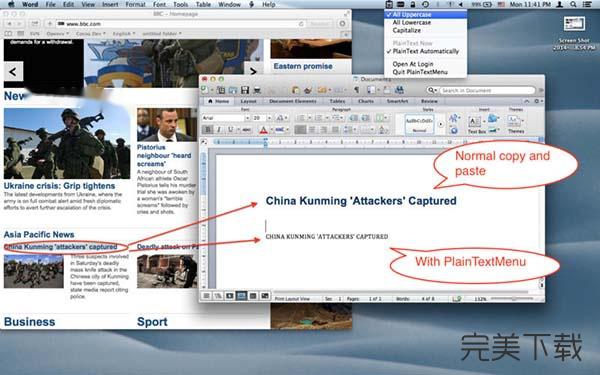Expand the styles gallery arrow
The width and height of the screenshot is (600, 375).
tap(441, 124)
